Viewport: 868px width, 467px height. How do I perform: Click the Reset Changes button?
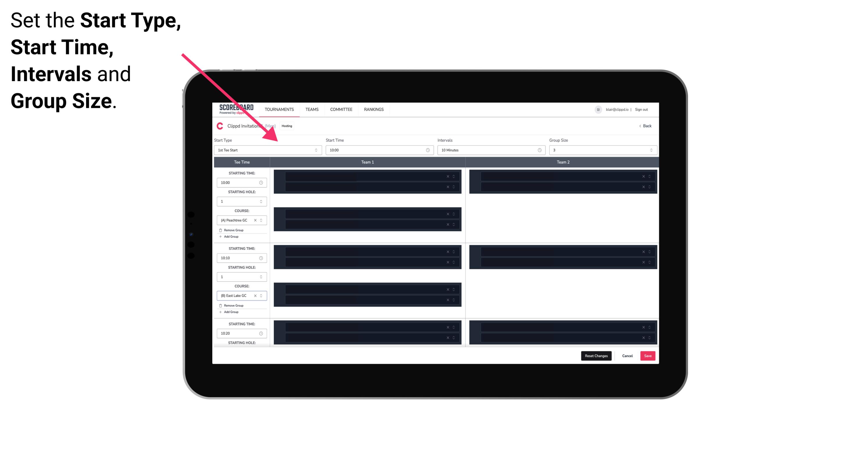point(596,355)
